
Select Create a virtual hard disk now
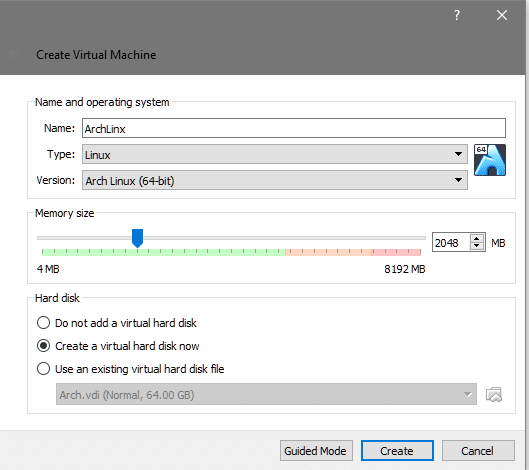[x=43, y=346]
